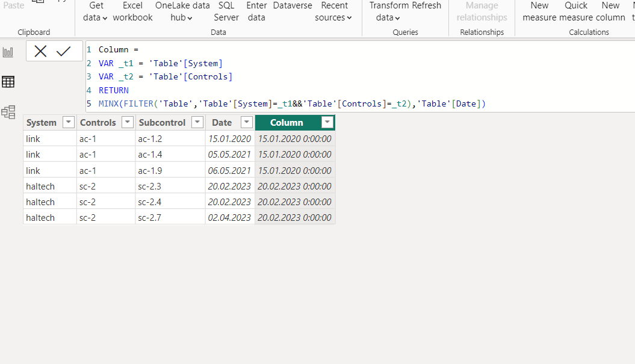This screenshot has height=364, width=635.
Task: Open the Controls column filter dropdown
Action: point(128,122)
